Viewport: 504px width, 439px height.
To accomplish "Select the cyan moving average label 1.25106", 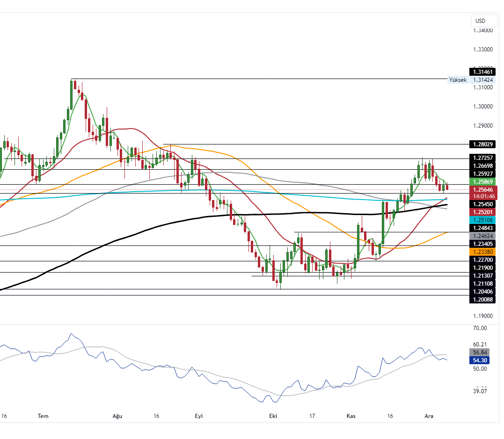I will point(482,220).
